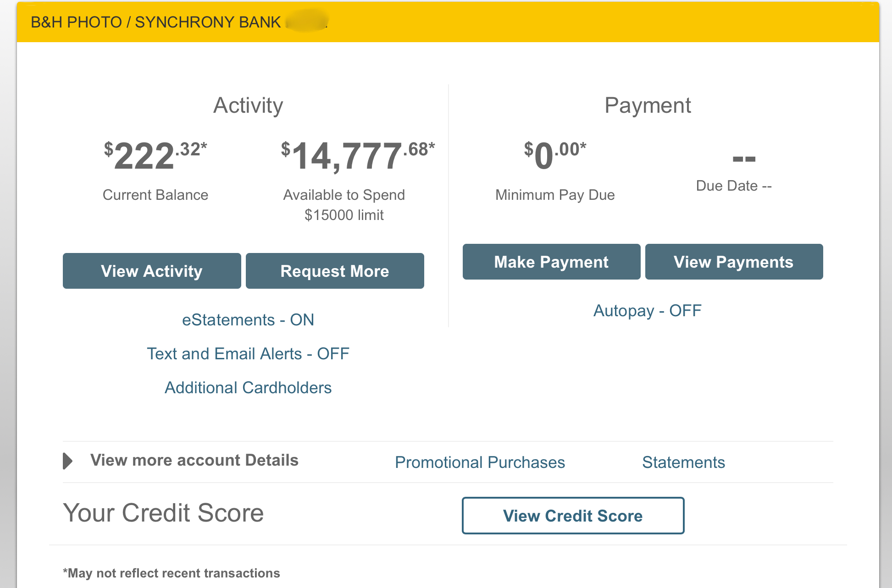
Task: Click the Payment section heading
Action: click(x=648, y=105)
